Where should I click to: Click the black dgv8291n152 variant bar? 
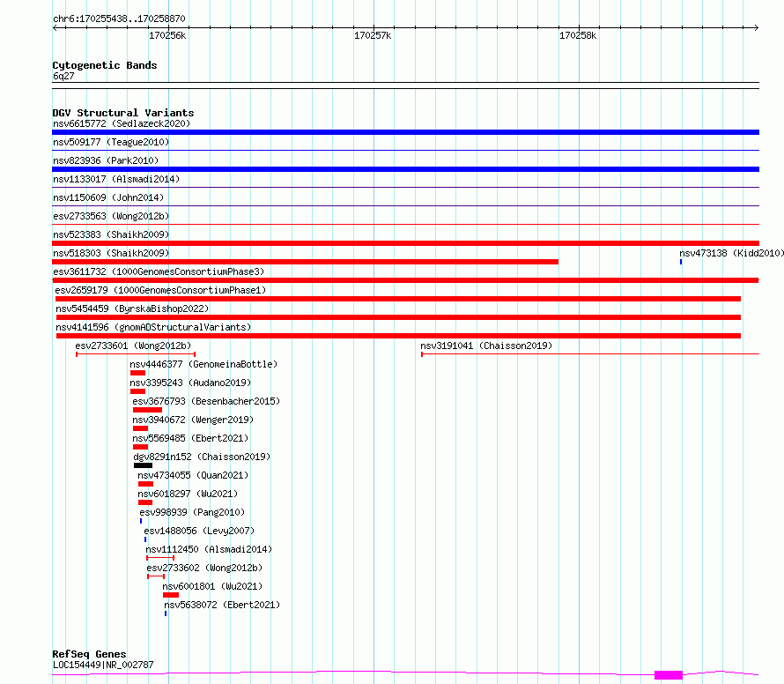(x=143, y=465)
